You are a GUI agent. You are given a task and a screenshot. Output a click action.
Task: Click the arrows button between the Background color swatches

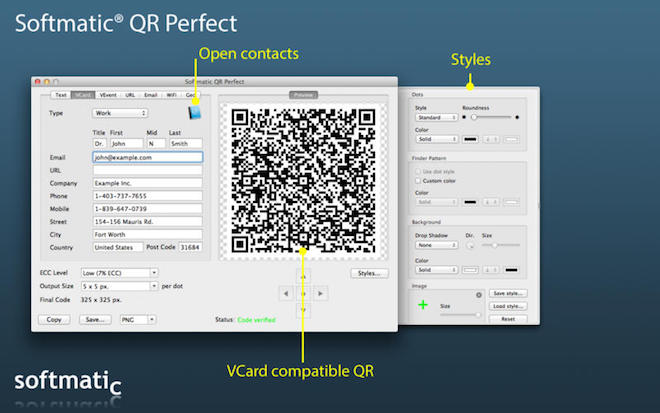point(491,270)
